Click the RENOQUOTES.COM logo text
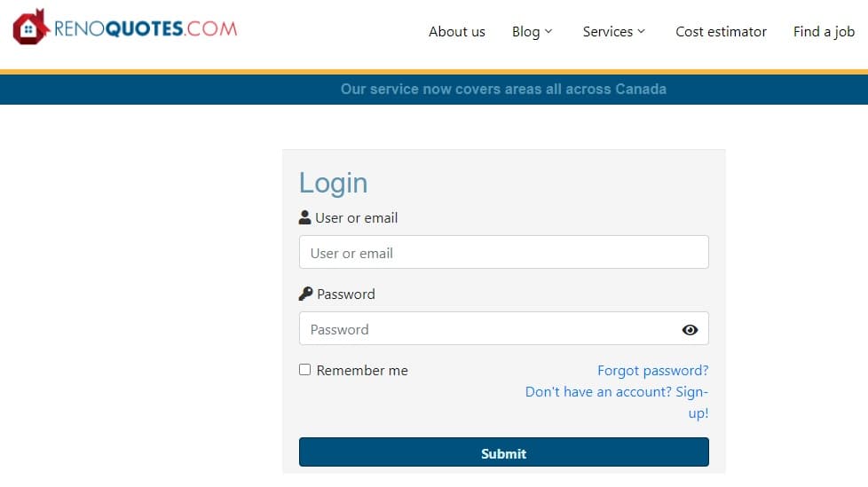 [x=146, y=28]
